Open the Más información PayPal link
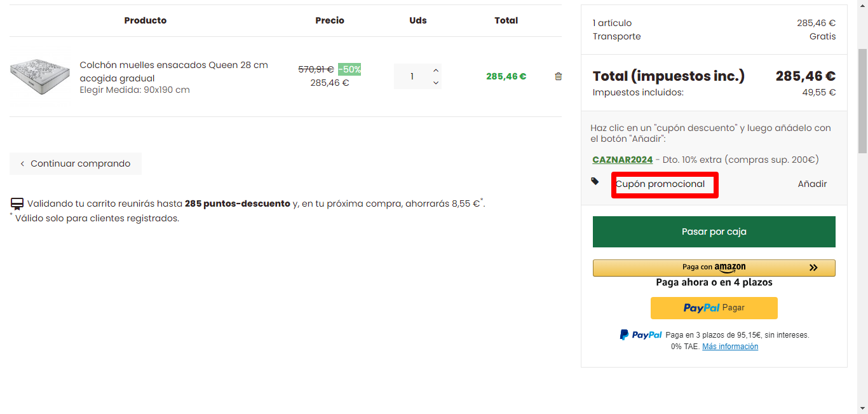 tap(730, 347)
